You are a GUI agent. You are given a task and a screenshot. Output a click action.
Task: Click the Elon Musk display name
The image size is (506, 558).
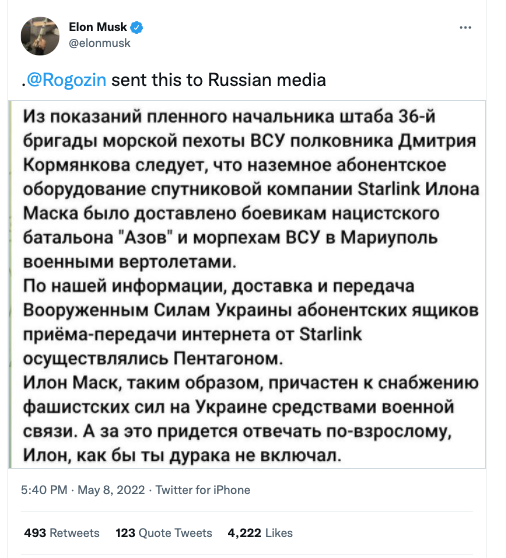(98, 27)
